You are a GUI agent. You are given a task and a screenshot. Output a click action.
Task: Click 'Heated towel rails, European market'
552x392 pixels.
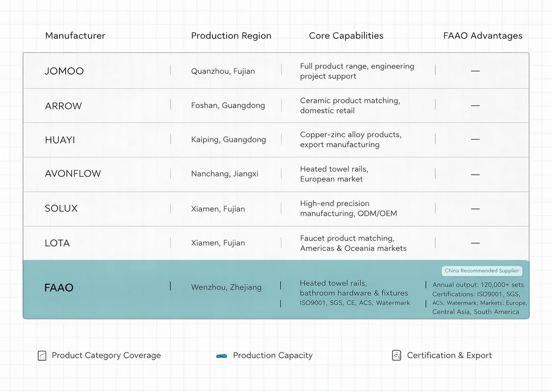pyautogui.click(x=334, y=174)
